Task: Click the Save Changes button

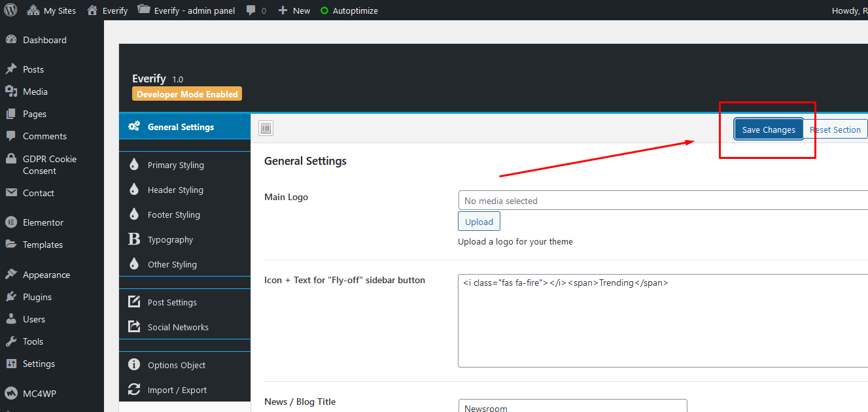Action: (769, 129)
